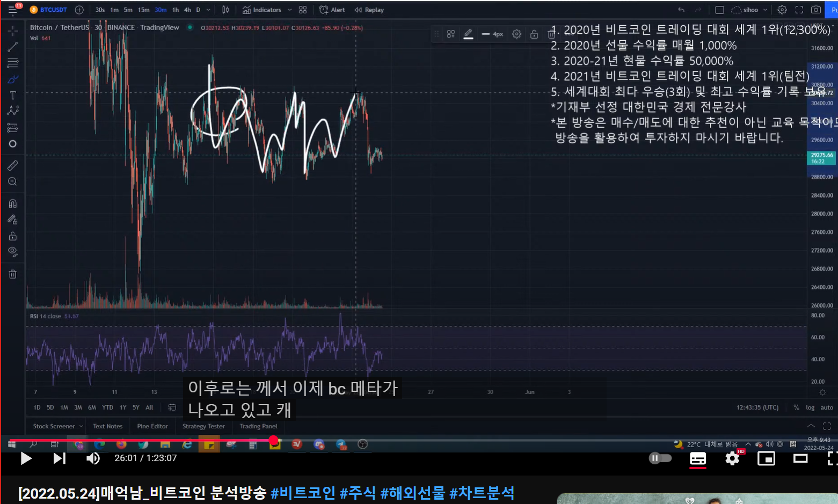Toggle lock on the selected drawing

534,34
